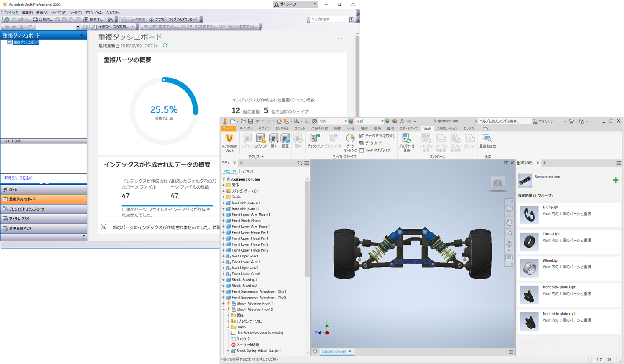Open the ファイル(F) menu in Vault
The image size is (624, 364).
(x=11, y=13)
